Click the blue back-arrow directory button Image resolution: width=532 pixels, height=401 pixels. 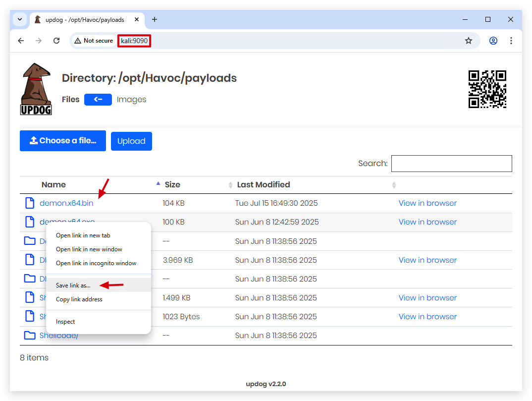[x=98, y=100]
